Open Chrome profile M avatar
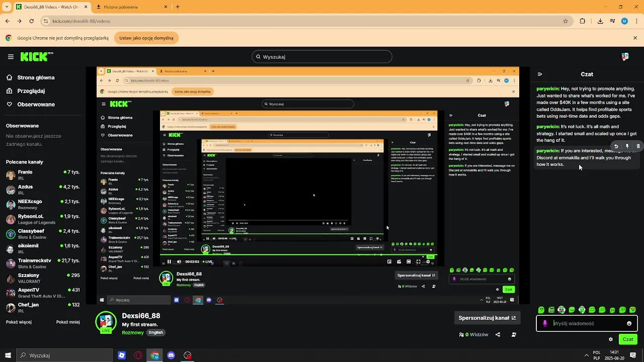Viewport: 644px width, 362px height. click(624, 21)
